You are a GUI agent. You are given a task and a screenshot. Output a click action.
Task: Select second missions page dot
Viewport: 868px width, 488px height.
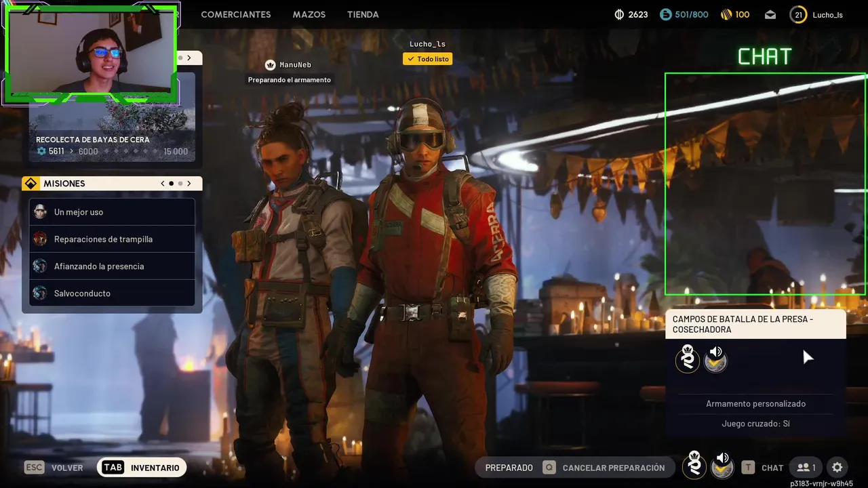180,184
